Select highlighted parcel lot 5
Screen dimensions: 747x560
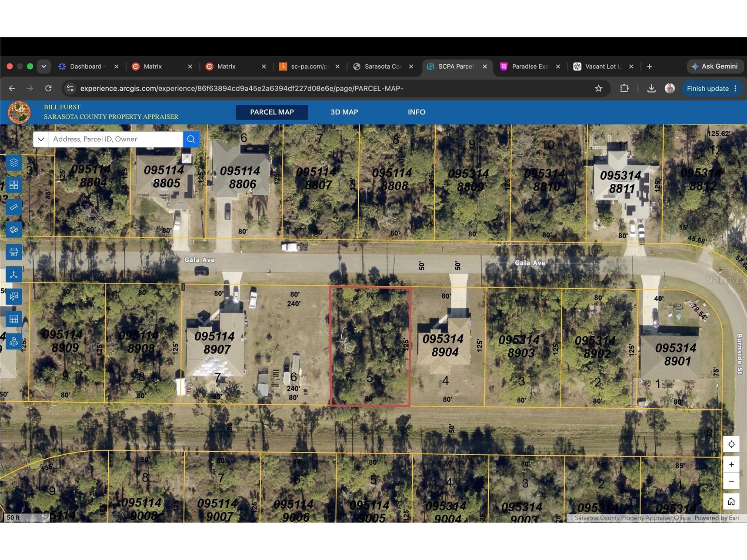click(370, 347)
